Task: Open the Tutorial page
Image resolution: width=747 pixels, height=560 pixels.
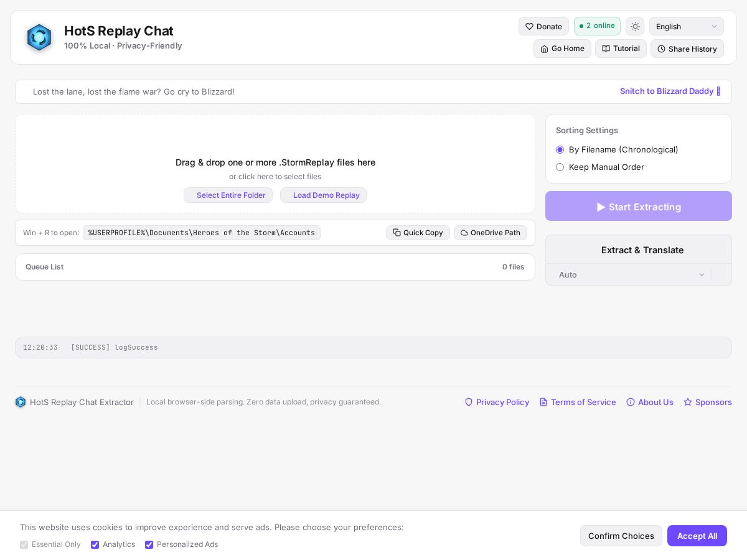Action: click(621, 49)
